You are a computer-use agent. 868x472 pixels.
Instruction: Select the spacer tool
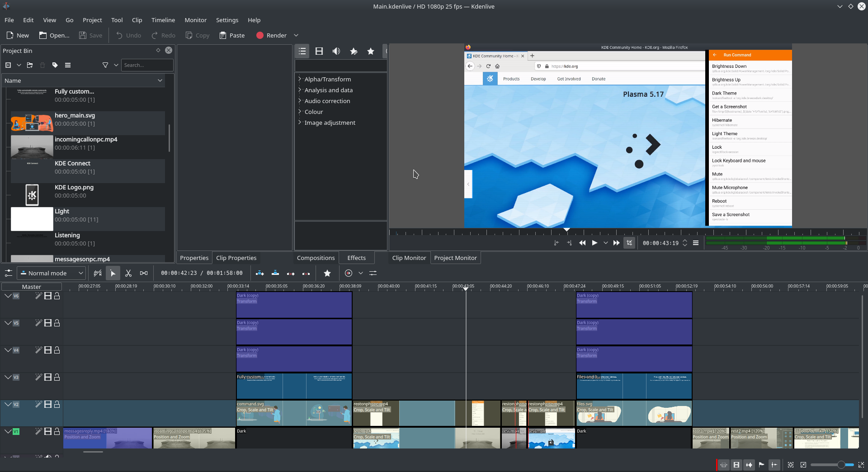[x=144, y=273]
